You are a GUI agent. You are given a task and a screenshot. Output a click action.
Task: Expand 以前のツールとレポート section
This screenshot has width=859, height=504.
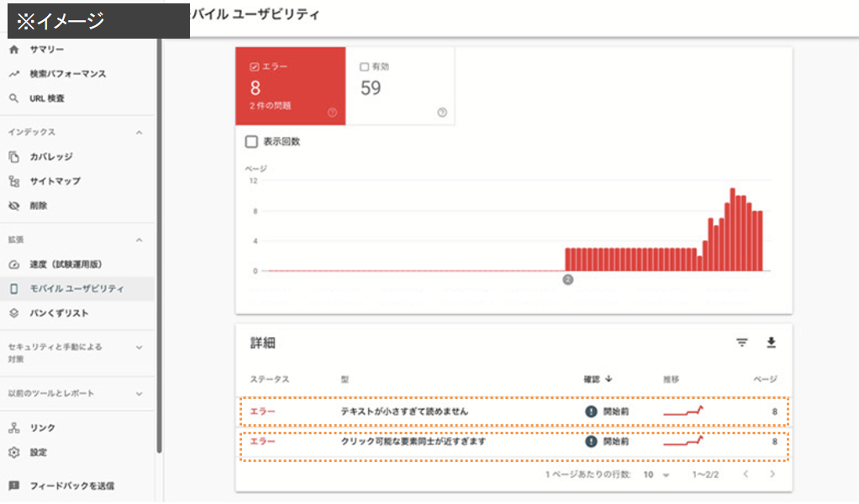click(140, 393)
